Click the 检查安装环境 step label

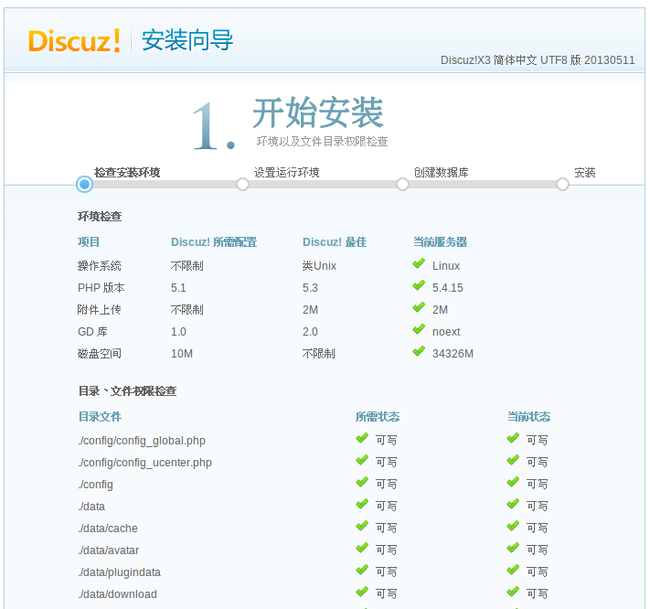[x=127, y=172]
